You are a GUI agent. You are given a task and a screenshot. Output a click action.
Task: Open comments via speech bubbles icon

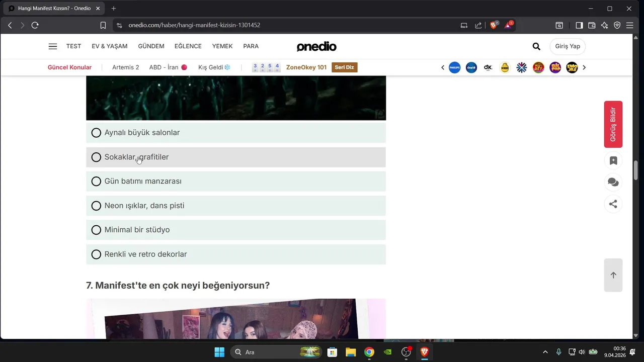[613, 182]
